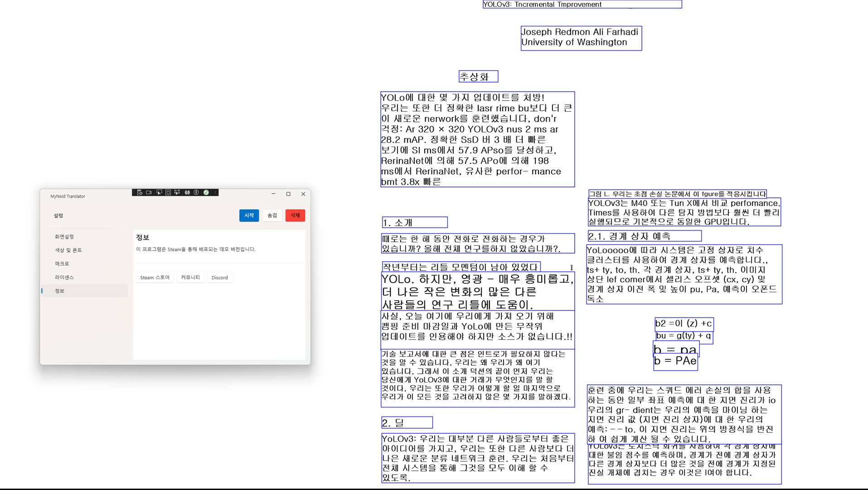Open the 화면설정 settings section

point(64,237)
